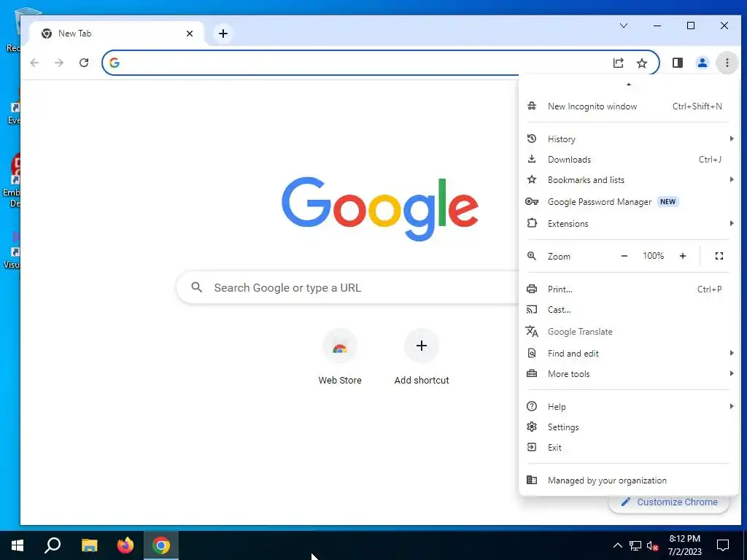The height and width of the screenshot is (560, 747).
Task: Click the Google logo
Action: point(379,209)
